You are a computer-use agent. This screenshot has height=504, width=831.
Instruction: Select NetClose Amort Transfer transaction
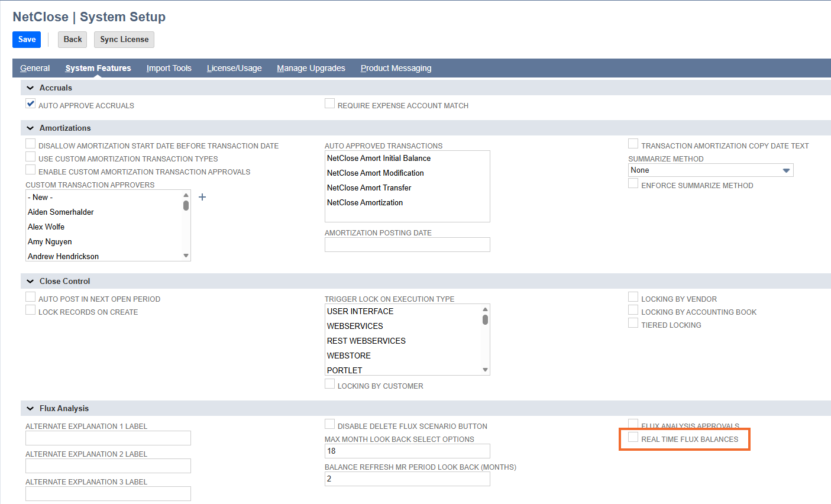click(369, 188)
